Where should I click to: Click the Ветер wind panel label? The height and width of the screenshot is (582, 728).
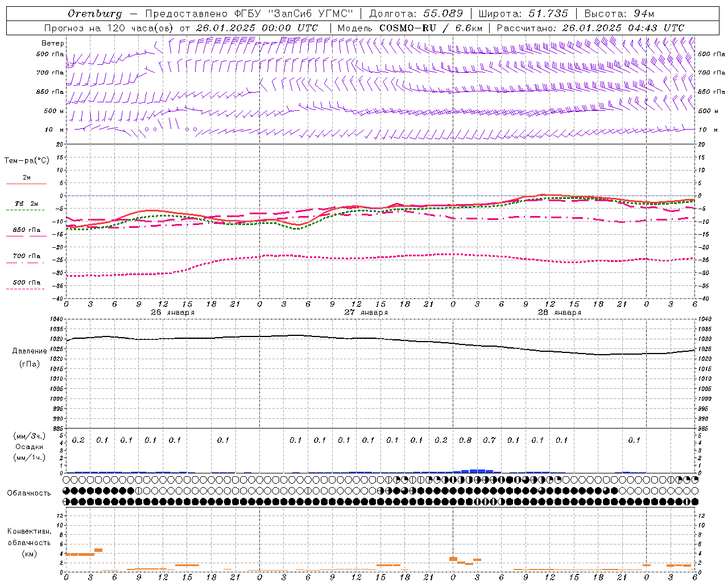53,43
